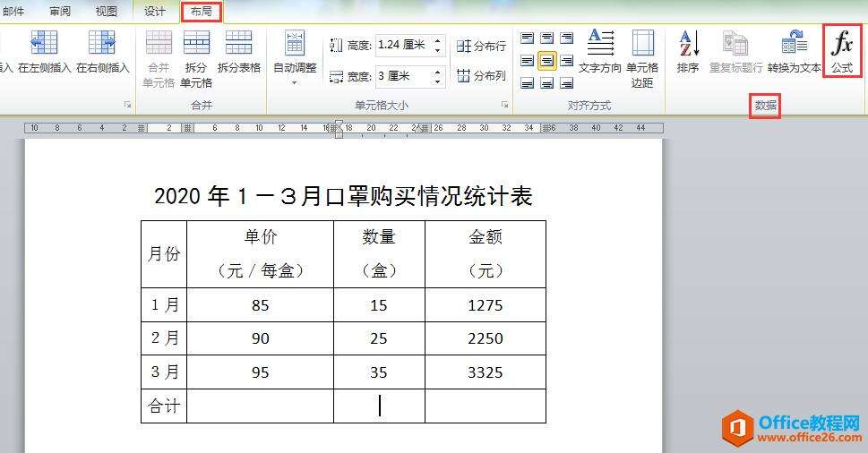Viewport: 868px width, 453px height.
Task: Click Split Cells (拆分单元格) icon
Action: coord(196,43)
